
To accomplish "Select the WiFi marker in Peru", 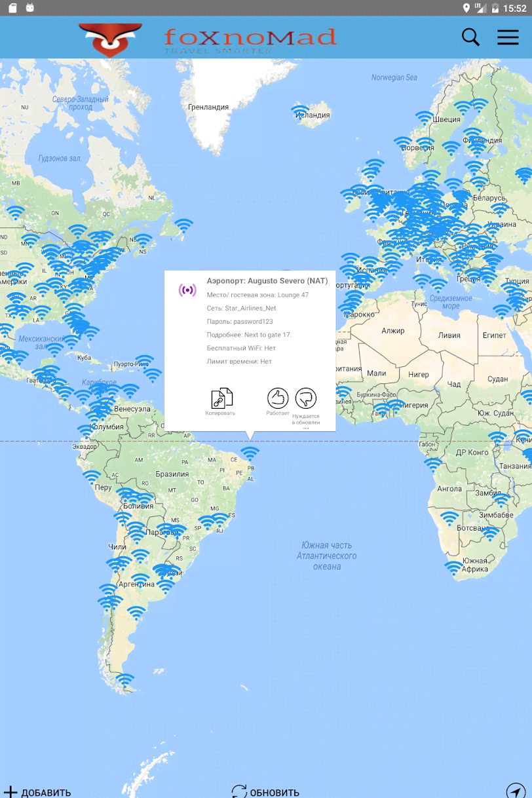I will tap(92, 476).
